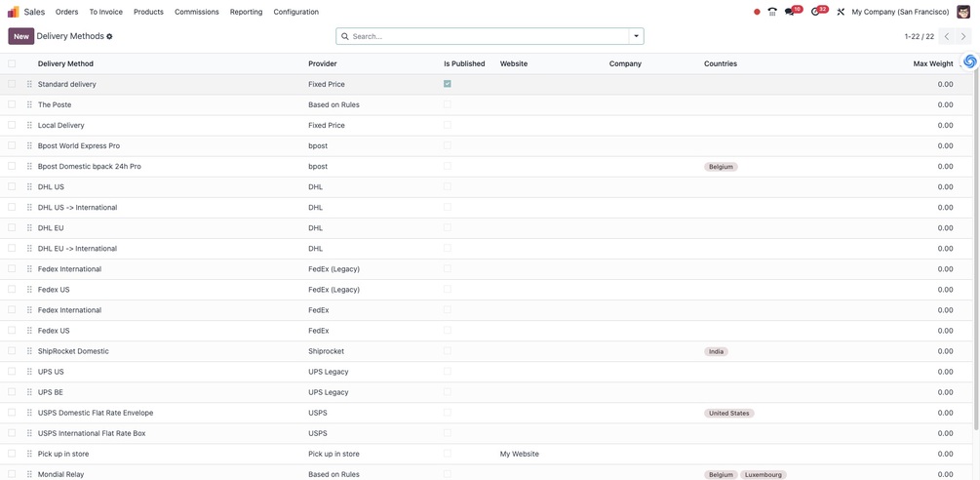Toggle the select-all header checkbox
This screenshot has width=980, height=480.
click(x=12, y=63)
